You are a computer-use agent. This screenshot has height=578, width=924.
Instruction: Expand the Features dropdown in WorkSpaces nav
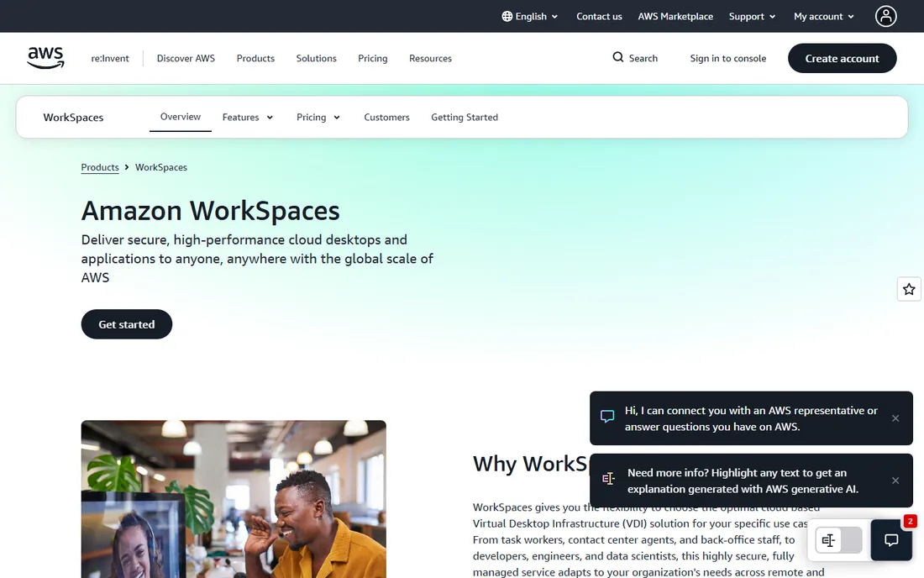[x=248, y=118]
